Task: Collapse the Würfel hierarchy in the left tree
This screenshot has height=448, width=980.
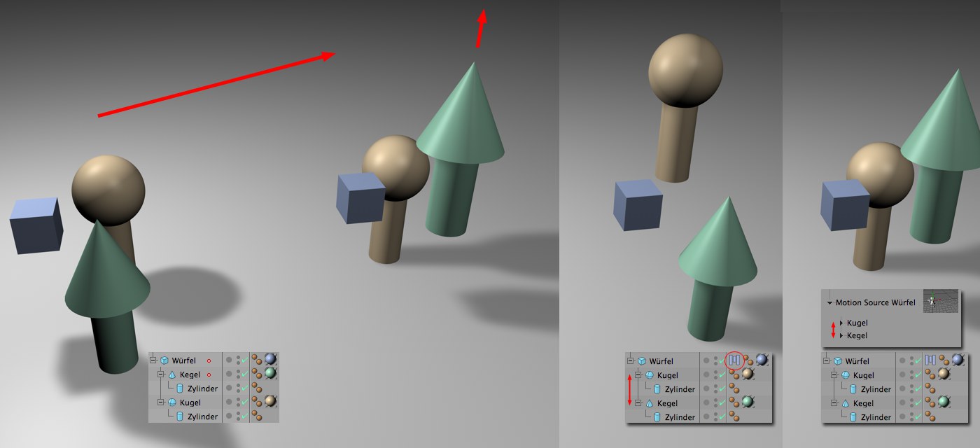Action: point(153,360)
